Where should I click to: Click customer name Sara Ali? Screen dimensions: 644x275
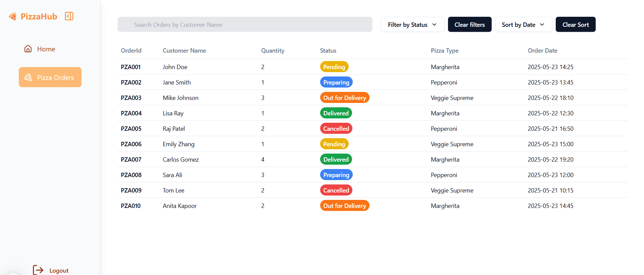pos(172,175)
